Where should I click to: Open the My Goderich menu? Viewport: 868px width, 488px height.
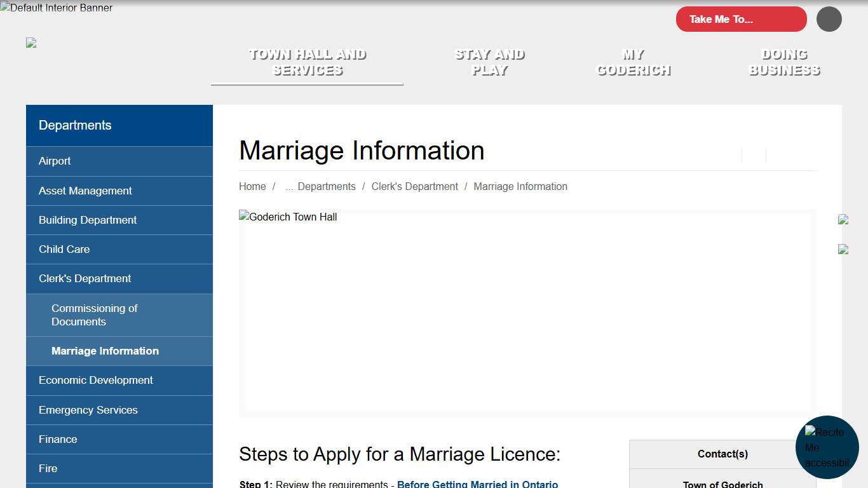click(633, 62)
